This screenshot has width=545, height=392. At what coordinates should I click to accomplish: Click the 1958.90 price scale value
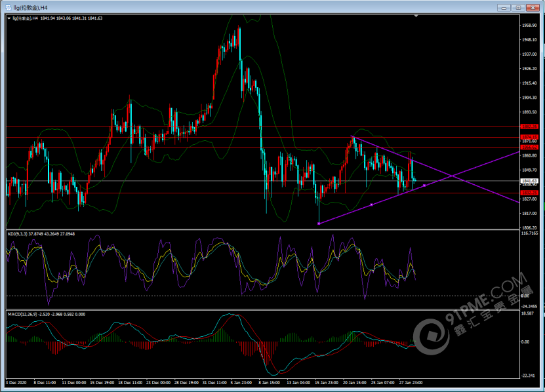(x=529, y=26)
